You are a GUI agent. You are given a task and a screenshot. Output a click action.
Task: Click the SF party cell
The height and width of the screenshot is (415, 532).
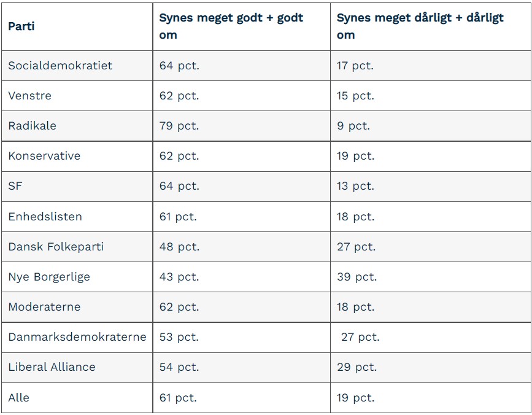(15, 186)
